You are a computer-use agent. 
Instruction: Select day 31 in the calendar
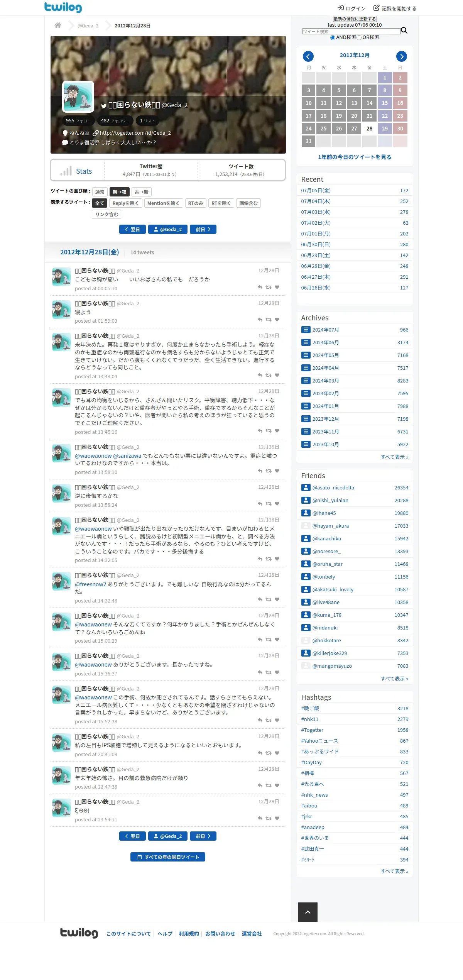(x=309, y=141)
